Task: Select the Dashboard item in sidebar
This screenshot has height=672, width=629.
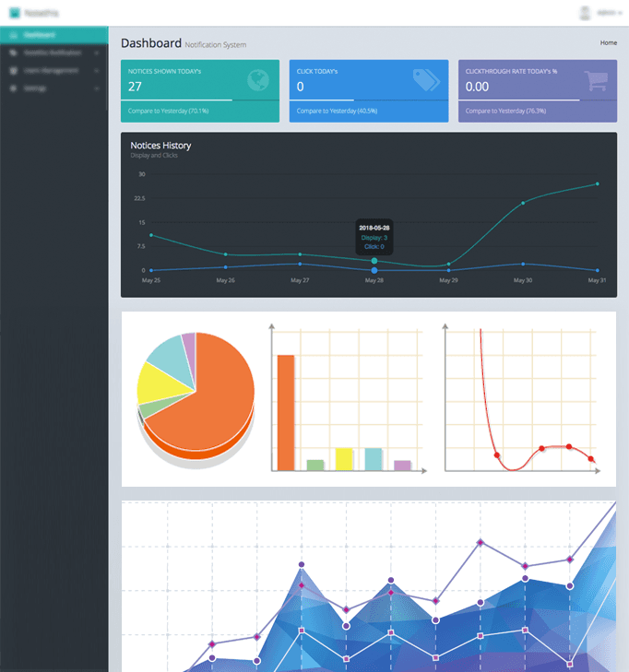Action: (x=54, y=35)
